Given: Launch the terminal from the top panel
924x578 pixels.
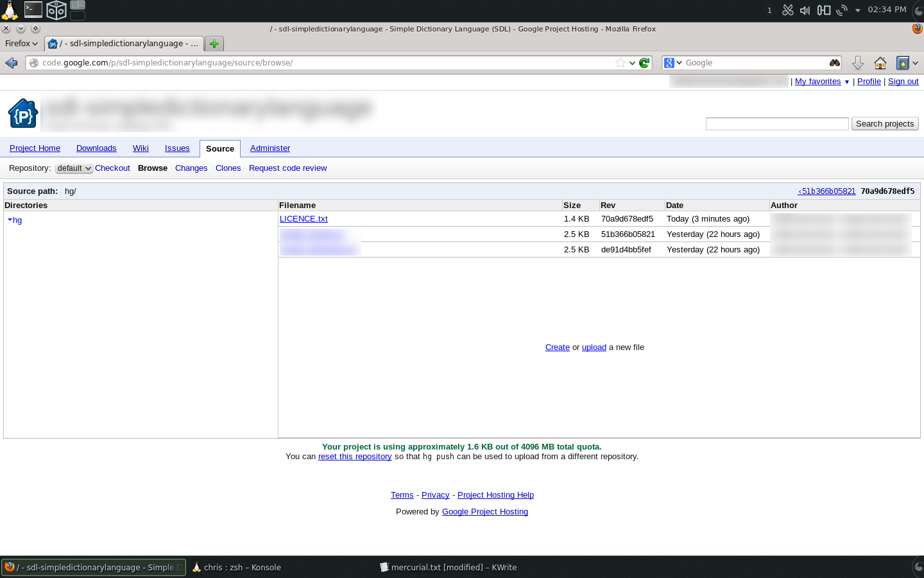Looking at the screenshot, I should tap(33, 9).
